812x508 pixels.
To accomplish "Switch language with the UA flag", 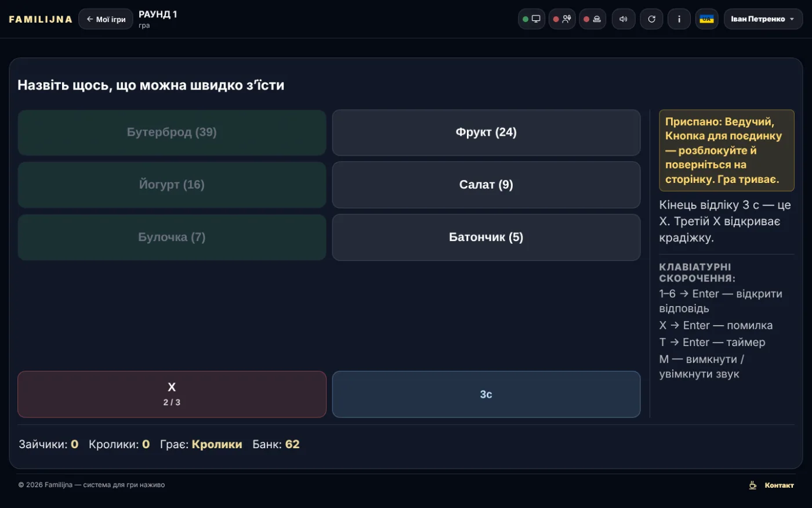I will (x=707, y=19).
